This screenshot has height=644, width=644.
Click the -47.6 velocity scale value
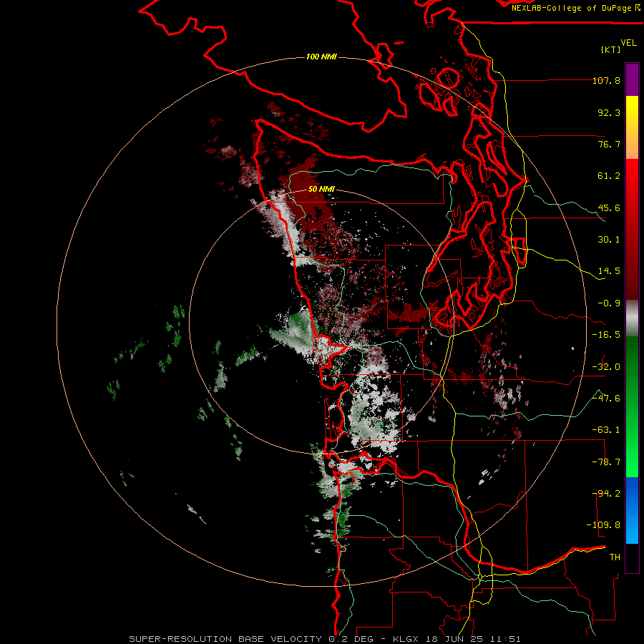[x=606, y=399]
